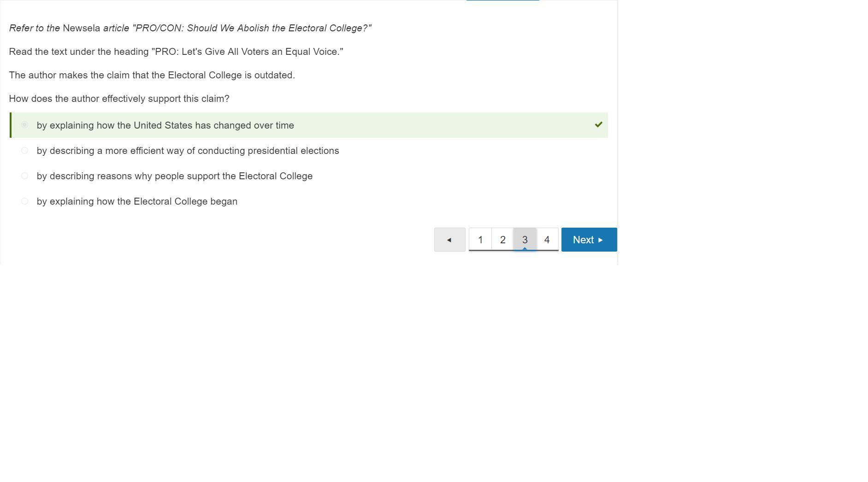Jump to question 1 in the pager

tap(480, 240)
